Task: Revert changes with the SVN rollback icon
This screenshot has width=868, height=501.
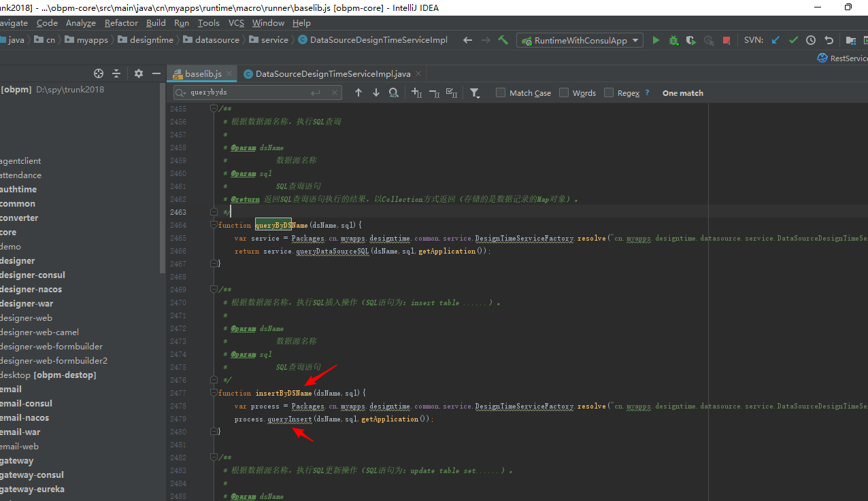Action: (829, 40)
